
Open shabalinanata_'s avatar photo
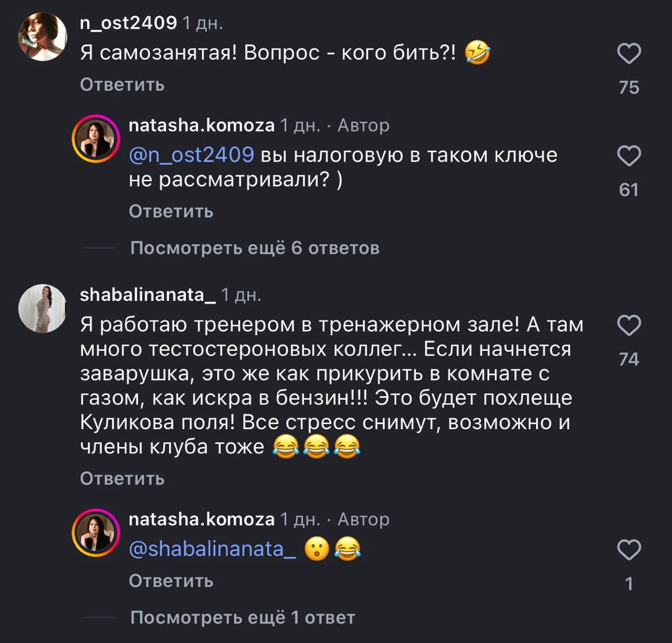coord(43,308)
